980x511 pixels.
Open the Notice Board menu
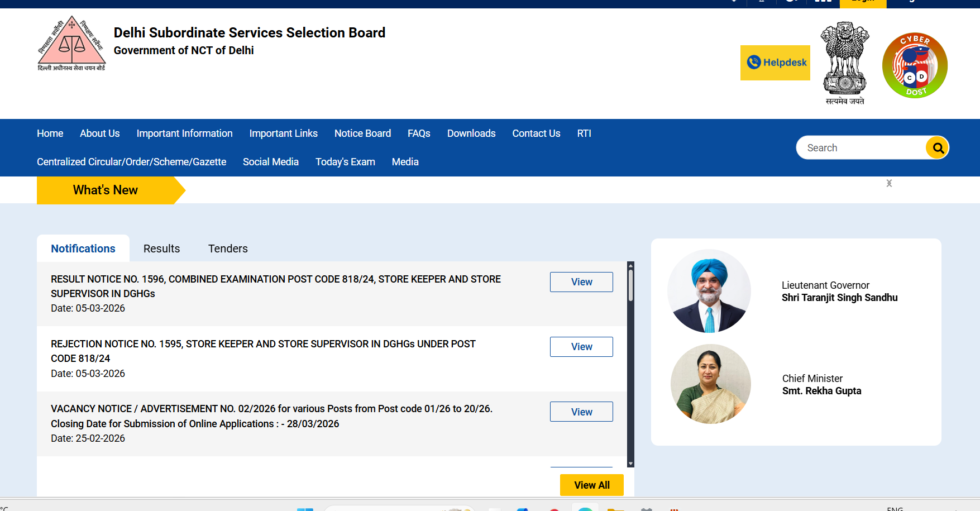coord(362,133)
